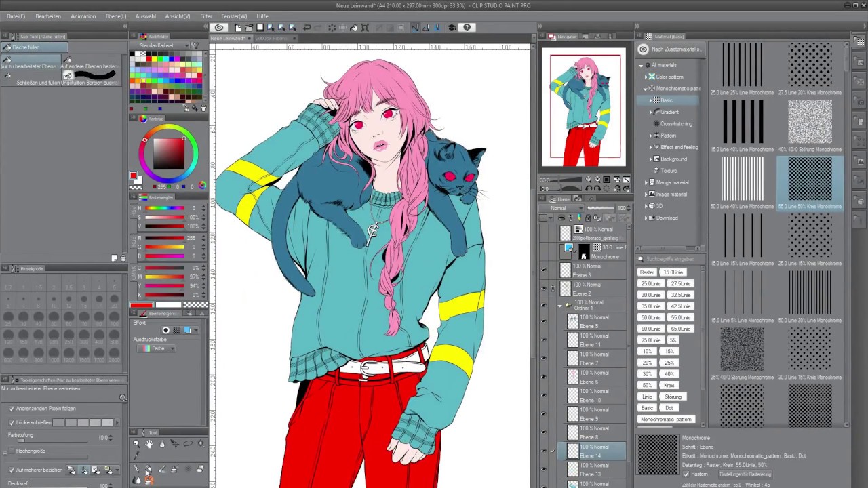Hide layer Ebene 5 via eye icon
This screenshot has width=868, height=488.
point(544,321)
